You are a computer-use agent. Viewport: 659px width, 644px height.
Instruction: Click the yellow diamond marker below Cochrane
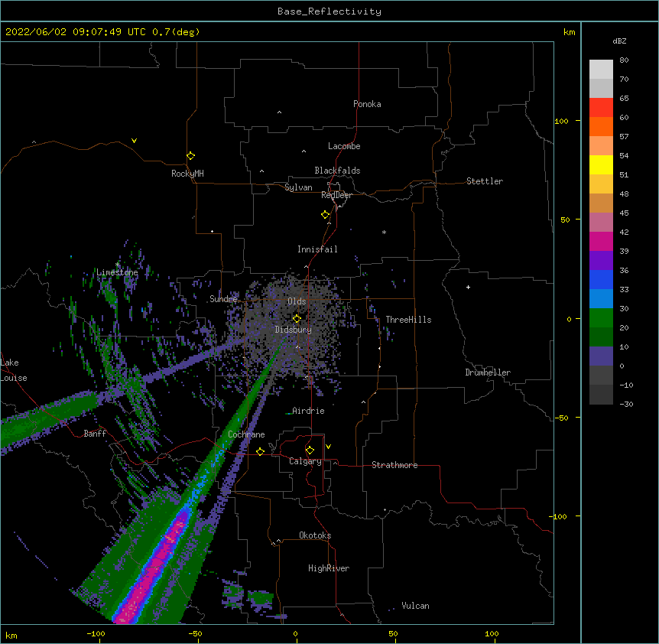tap(260, 451)
